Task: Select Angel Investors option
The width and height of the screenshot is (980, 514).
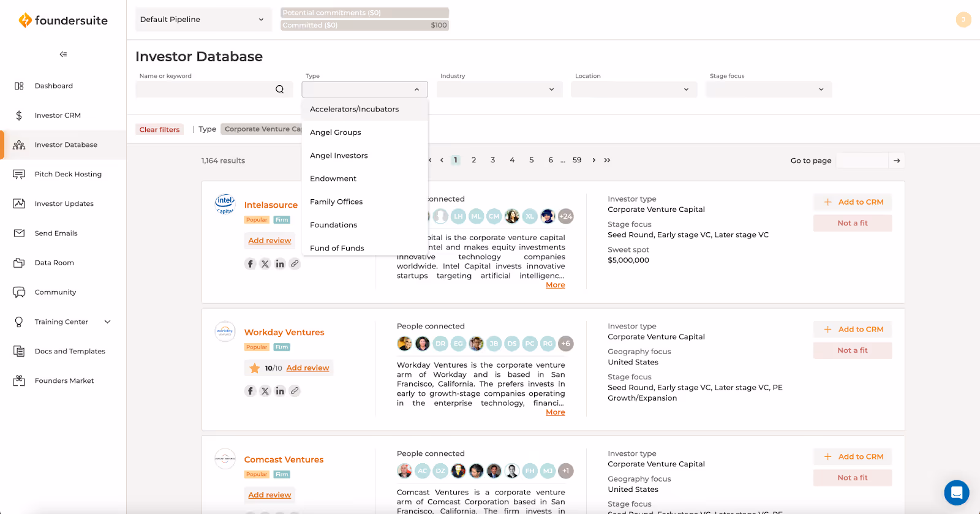Action: click(365, 156)
